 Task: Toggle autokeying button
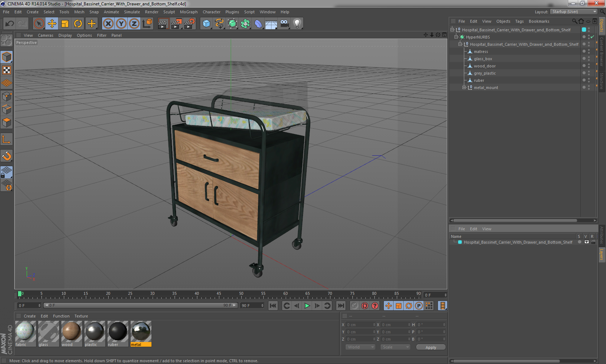click(365, 306)
